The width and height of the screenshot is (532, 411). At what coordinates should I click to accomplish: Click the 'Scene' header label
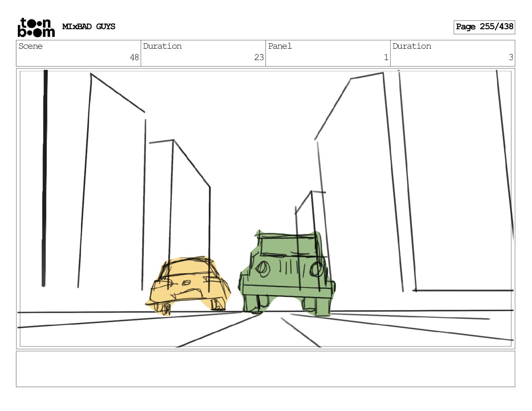click(x=31, y=46)
